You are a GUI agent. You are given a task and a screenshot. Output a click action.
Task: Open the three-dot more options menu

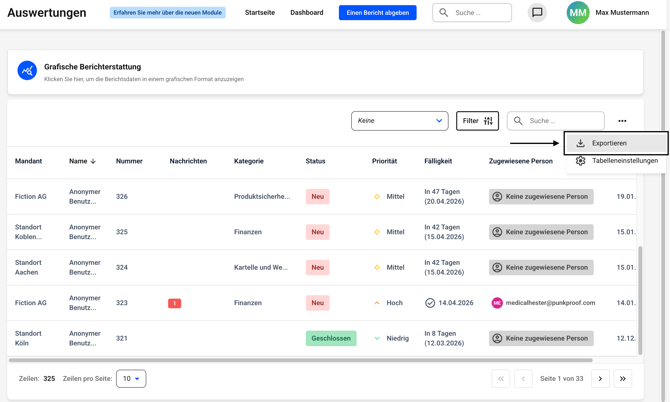tap(622, 121)
